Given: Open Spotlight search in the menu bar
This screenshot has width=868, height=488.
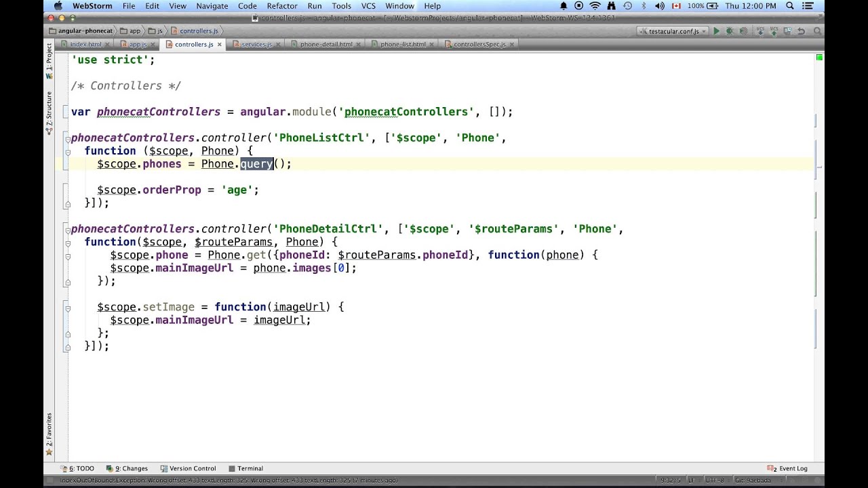Looking at the screenshot, I should coord(790,6).
